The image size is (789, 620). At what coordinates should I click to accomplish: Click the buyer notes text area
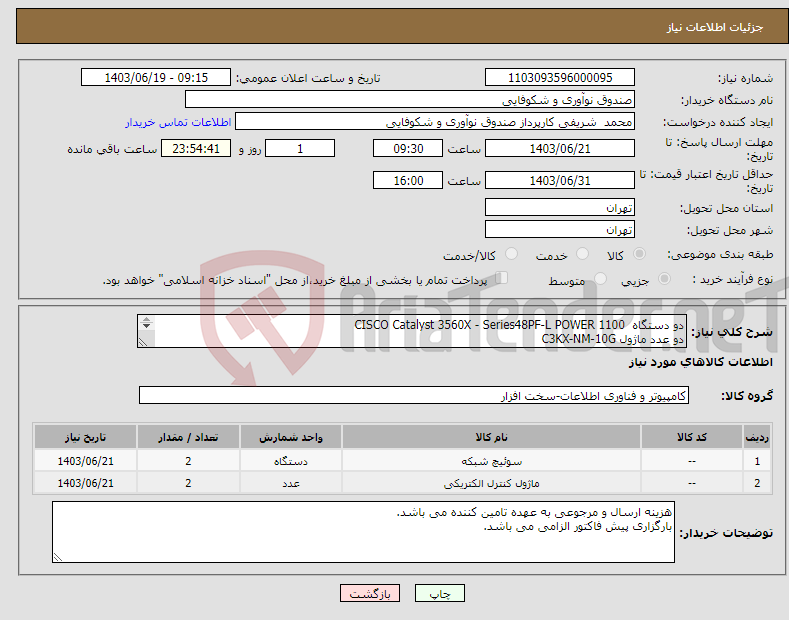(363, 532)
